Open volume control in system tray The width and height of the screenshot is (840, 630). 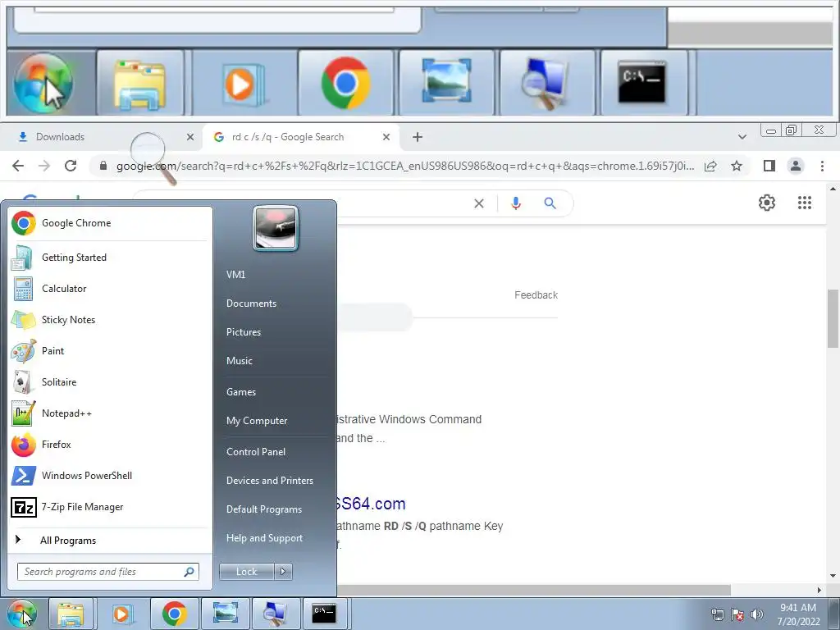(757, 614)
